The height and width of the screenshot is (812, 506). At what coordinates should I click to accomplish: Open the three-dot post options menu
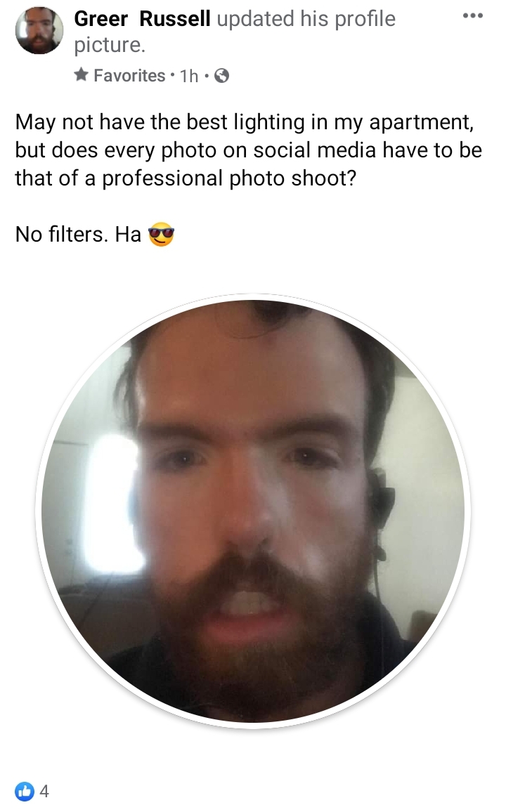(x=472, y=16)
